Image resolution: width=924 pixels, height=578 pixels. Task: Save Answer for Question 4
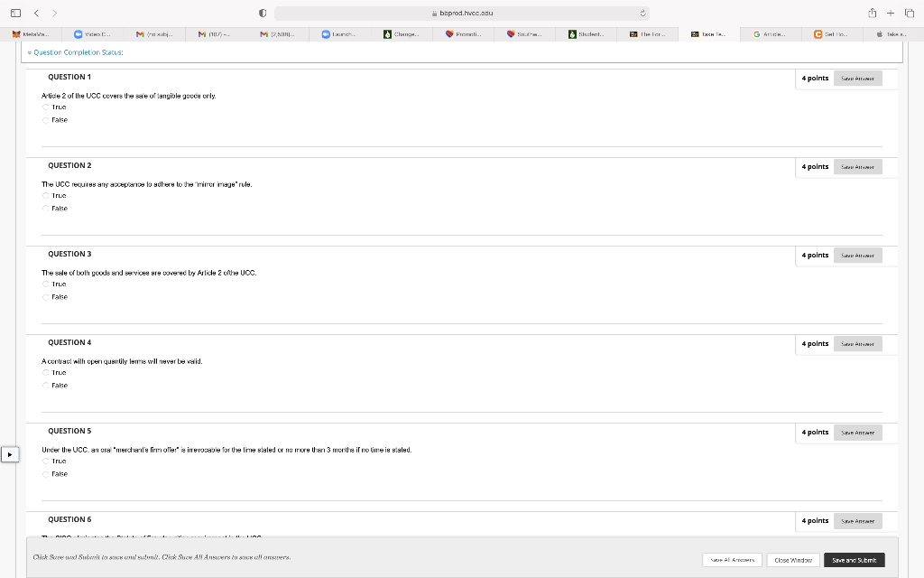pyautogui.click(x=857, y=344)
